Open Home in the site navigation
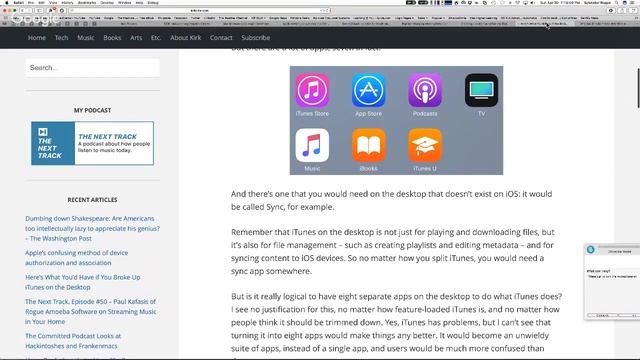This screenshot has height=360, width=640. pyautogui.click(x=37, y=38)
